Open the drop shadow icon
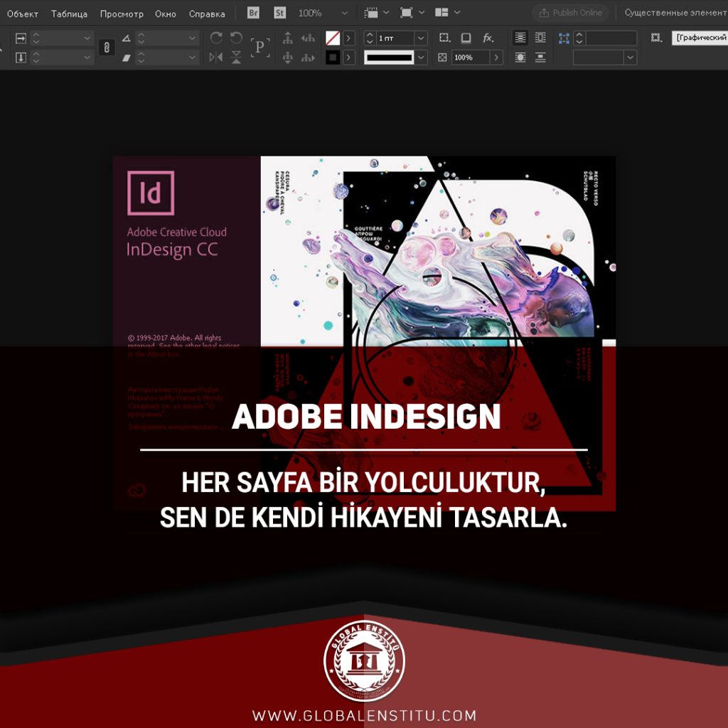 pos(466,38)
